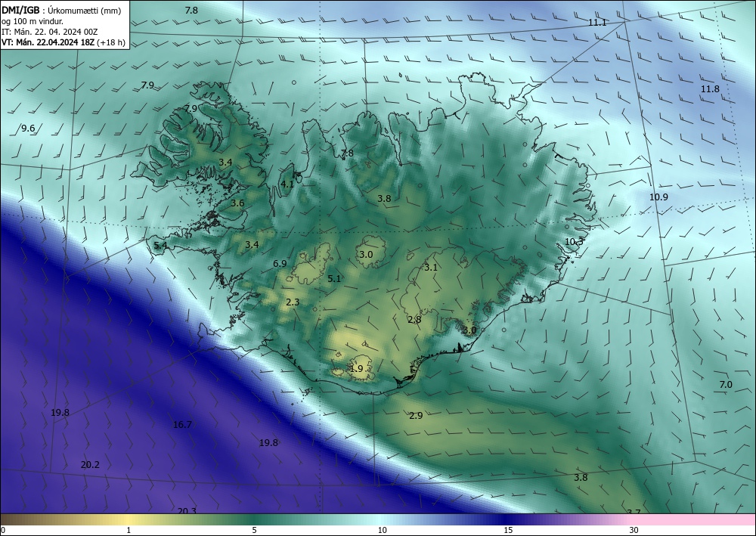Click the 10.9 value label
This screenshot has height=536, width=756.
(x=658, y=197)
